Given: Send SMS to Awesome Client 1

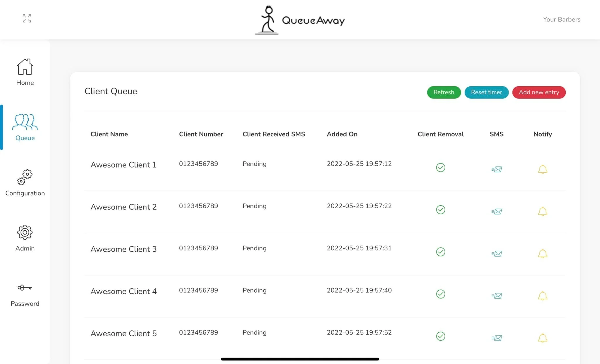Looking at the screenshot, I should 497,169.
